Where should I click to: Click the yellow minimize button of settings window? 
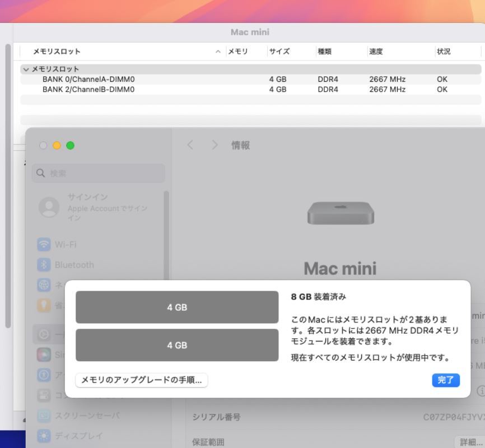(57, 146)
